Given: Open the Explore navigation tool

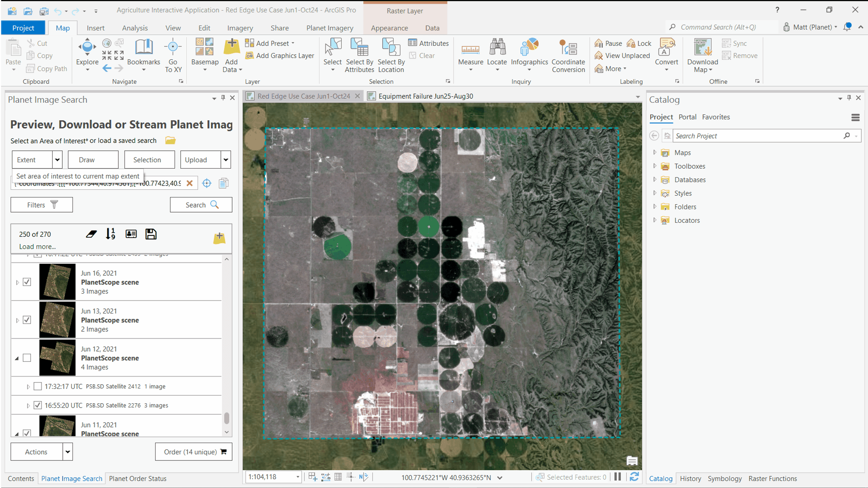Looking at the screenshot, I should (87, 52).
